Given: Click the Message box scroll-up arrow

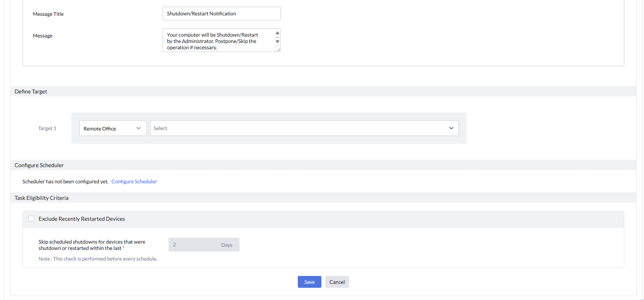Looking at the screenshot, I should pyautogui.click(x=277, y=33).
